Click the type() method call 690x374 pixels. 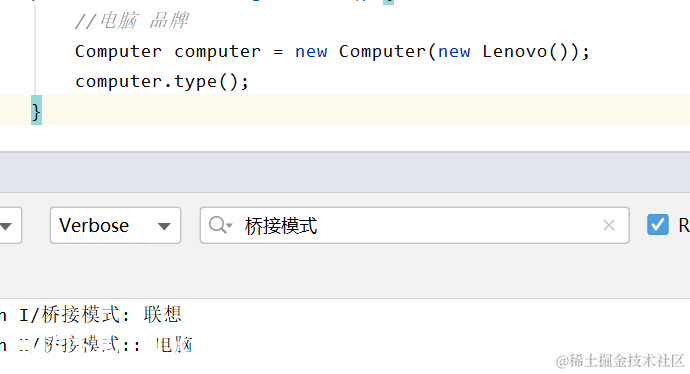tap(206, 82)
